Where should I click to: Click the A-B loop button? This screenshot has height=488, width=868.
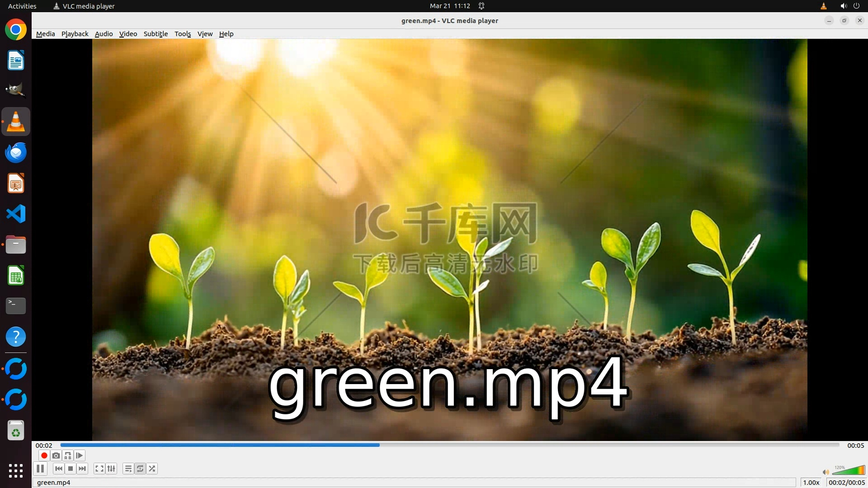(68, 455)
